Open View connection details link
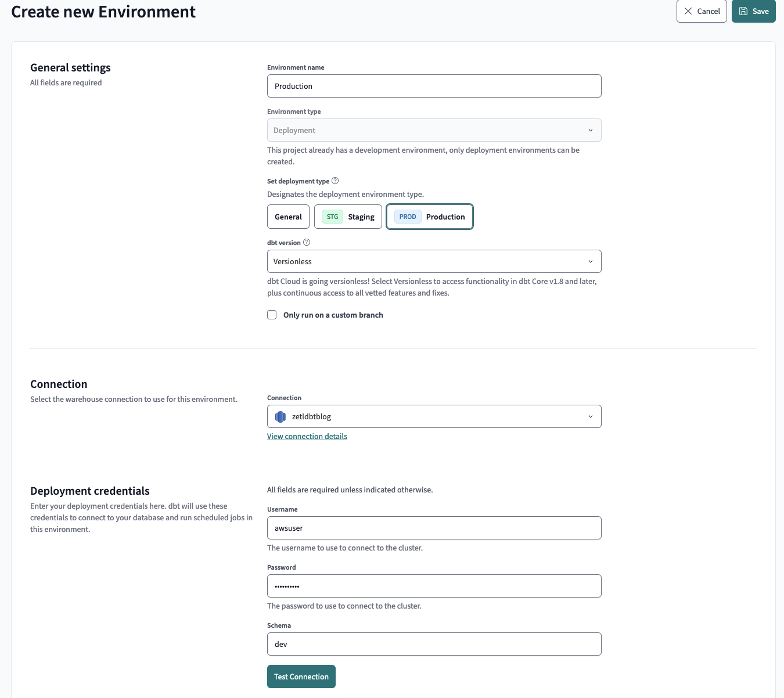 click(307, 436)
